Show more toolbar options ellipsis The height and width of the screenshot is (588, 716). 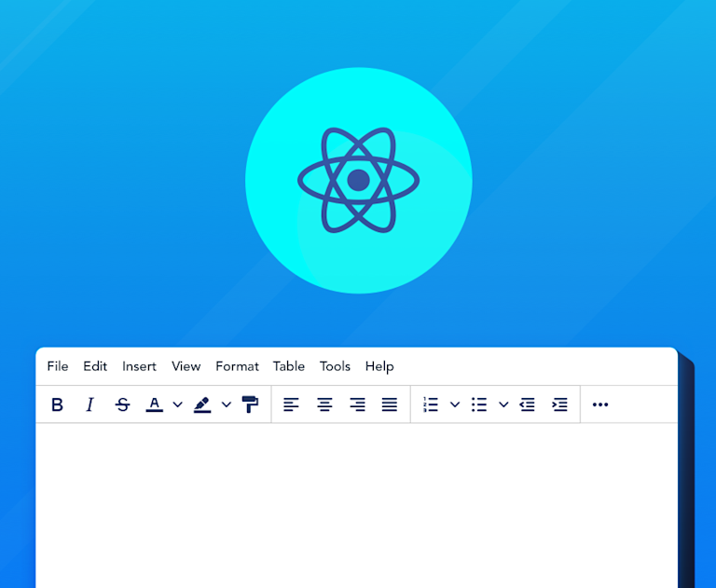(600, 404)
